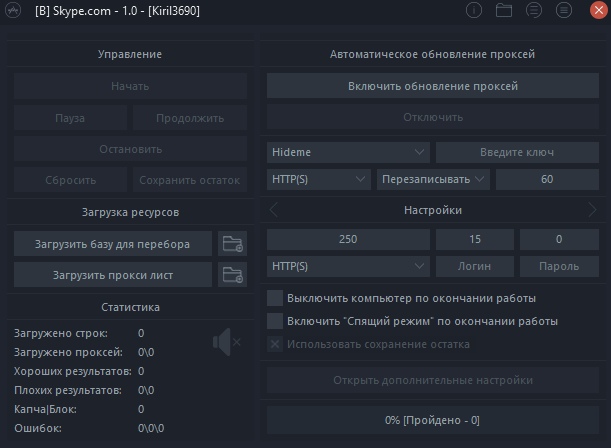Toggle the muted speaker icon in statistics

pyautogui.click(x=226, y=342)
